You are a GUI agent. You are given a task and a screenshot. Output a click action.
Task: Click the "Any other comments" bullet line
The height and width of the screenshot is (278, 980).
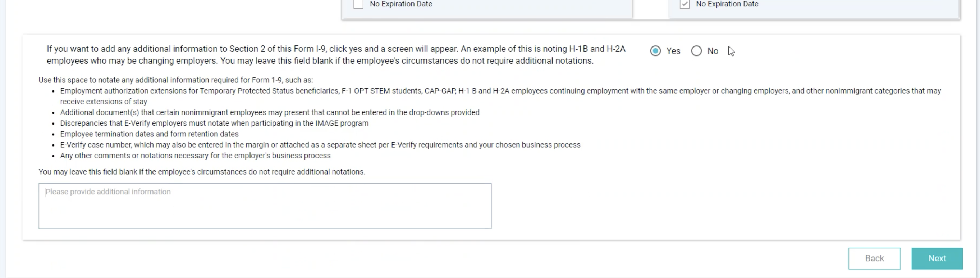pyautogui.click(x=195, y=156)
